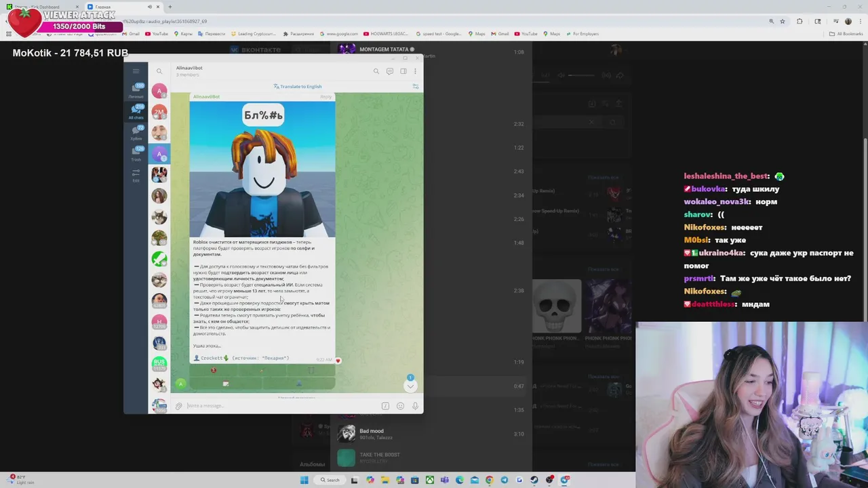This screenshot has height=488, width=868.
Task: Open the Перевести bookmark
Action: (x=211, y=33)
